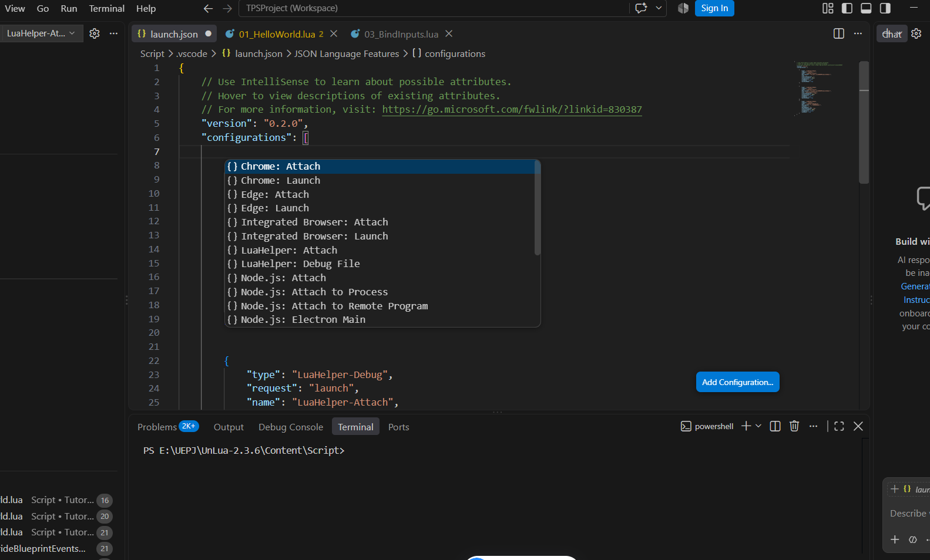930x560 pixels.
Task: Select Integrated Browser: Launch suggestion
Action: coord(380,236)
